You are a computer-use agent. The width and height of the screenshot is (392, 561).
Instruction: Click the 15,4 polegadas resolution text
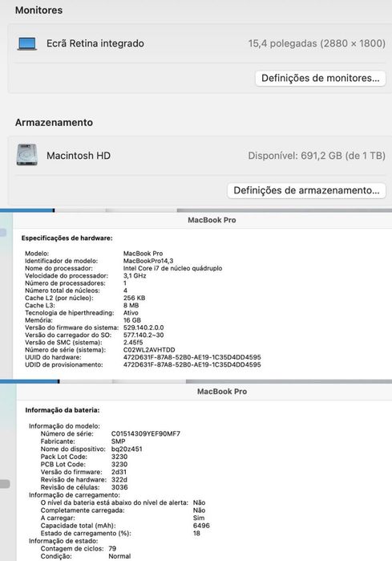coord(317,43)
